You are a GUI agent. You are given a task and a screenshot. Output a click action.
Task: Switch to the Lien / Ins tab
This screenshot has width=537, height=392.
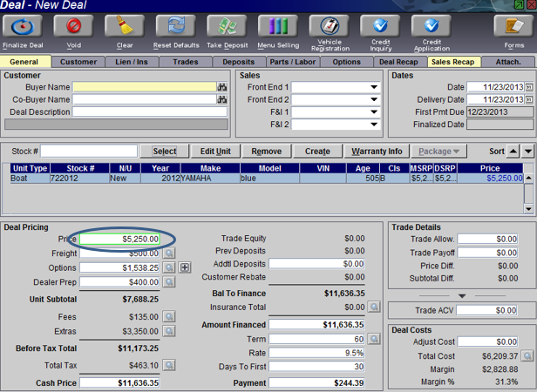tap(132, 62)
